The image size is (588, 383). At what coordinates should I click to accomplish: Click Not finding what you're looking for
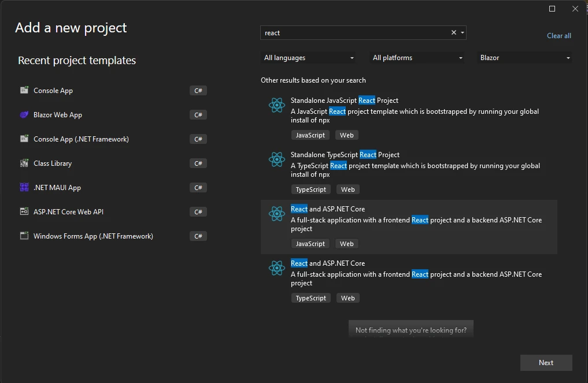411,330
